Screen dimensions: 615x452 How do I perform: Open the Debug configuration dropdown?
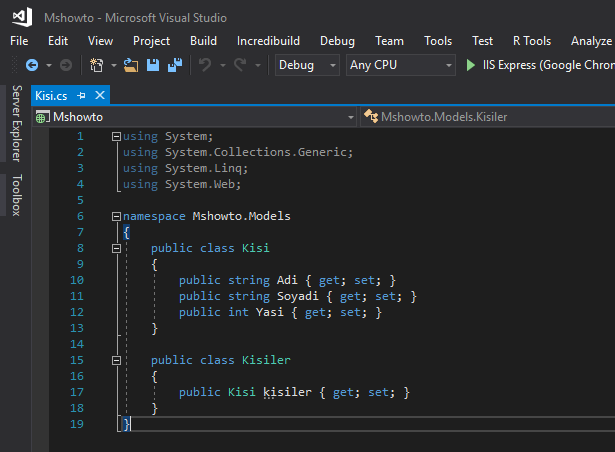[307, 65]
